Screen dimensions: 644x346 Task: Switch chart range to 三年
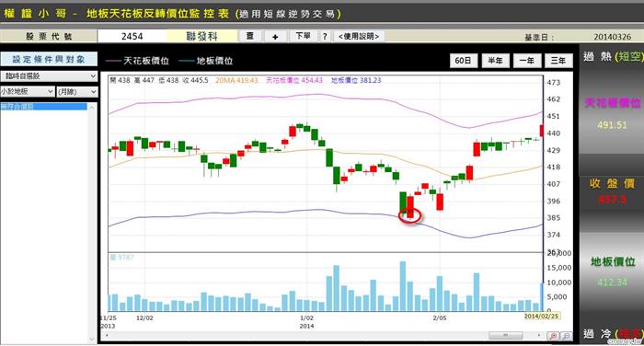[x=558, y=61]
